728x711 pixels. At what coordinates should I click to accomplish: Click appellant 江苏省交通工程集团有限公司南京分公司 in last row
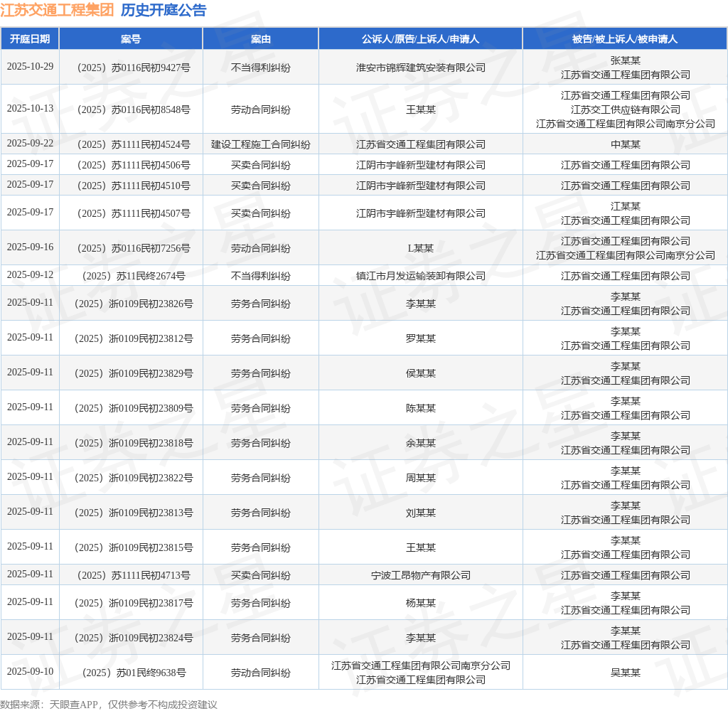click(421, 665)
